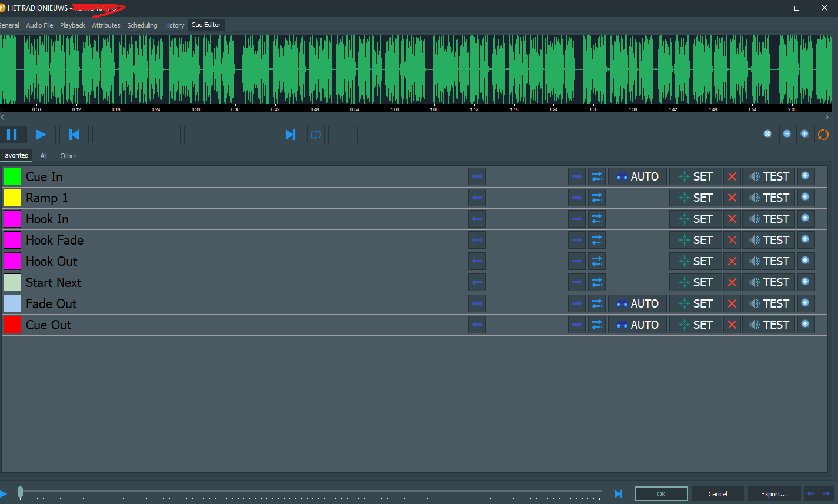838x504 pixels.
Task: Test the Cue In point
Action: 769,176
